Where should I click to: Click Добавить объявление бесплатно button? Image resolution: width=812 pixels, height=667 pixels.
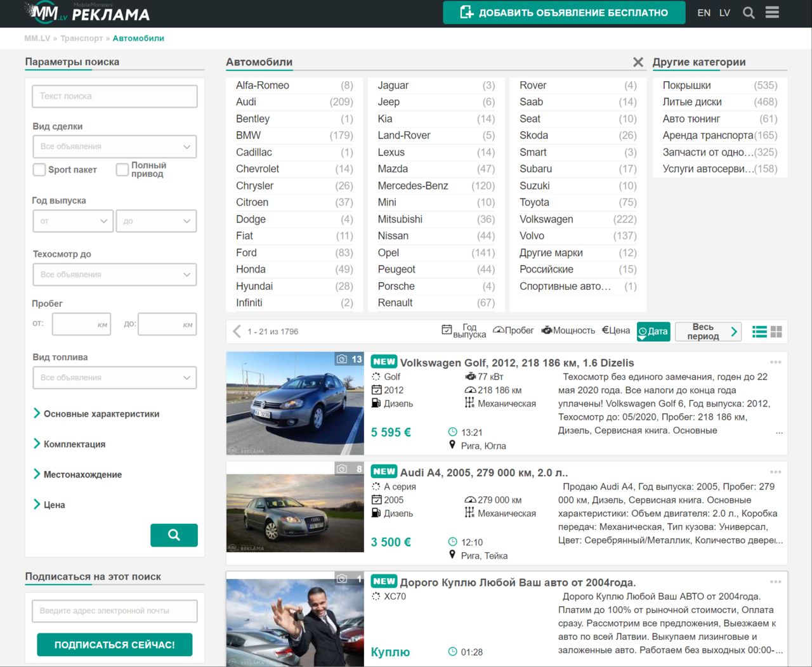click(x=564, y=13)
